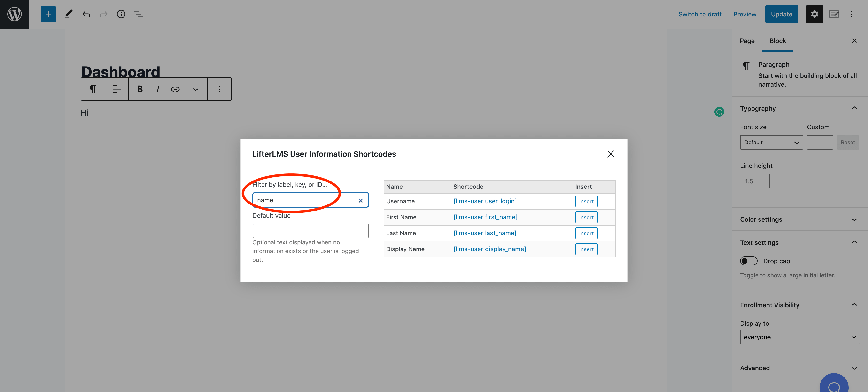Open the editor options three-dot menu

click(852, 14)
